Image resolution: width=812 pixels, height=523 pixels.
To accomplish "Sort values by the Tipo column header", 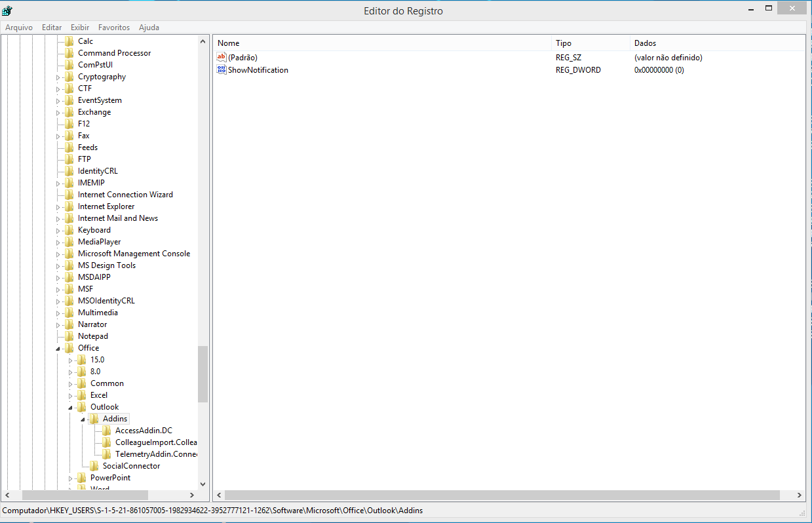I will click(592, 43).
